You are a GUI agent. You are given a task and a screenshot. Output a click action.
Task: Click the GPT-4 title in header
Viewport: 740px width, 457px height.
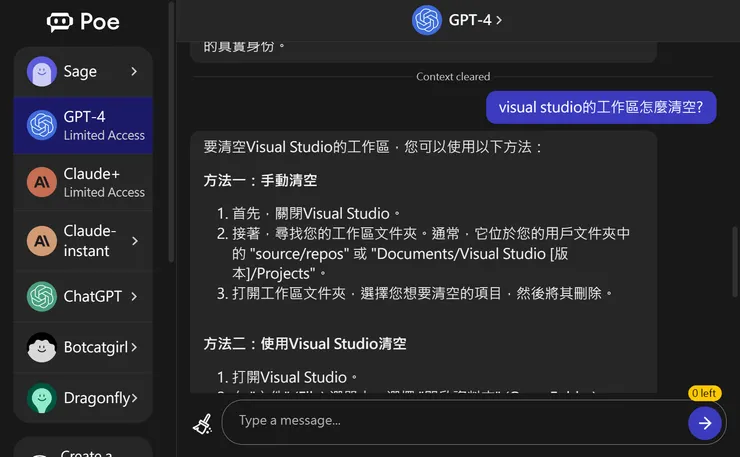pos(470,20)
